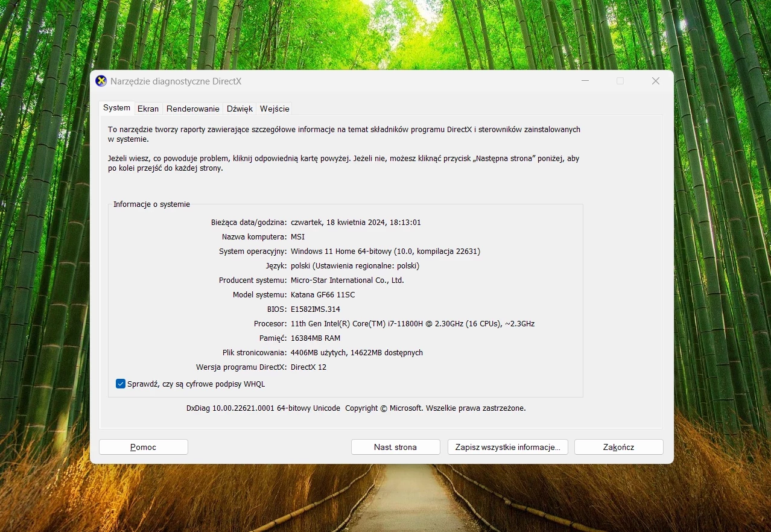Open the Wejście tab
The height and width of the screenshot is (532, 771).
pyautogui.click(x=274, y=109)
